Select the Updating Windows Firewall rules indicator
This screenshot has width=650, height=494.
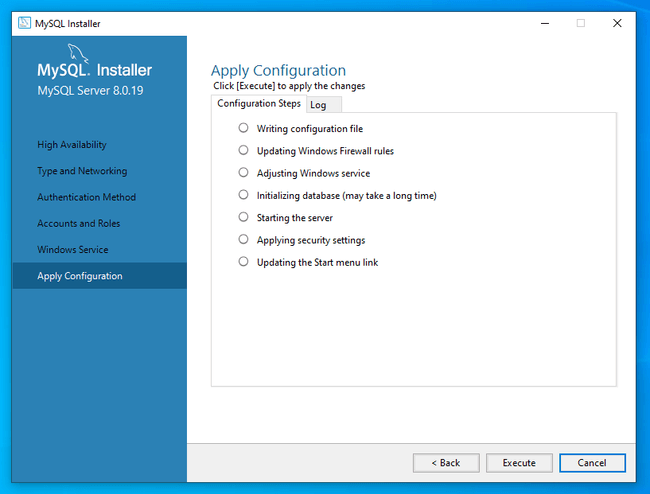(243, 150)
